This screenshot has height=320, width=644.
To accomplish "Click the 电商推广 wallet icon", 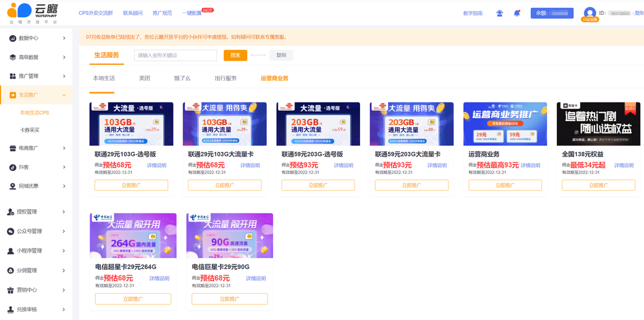I will (13, 148).
